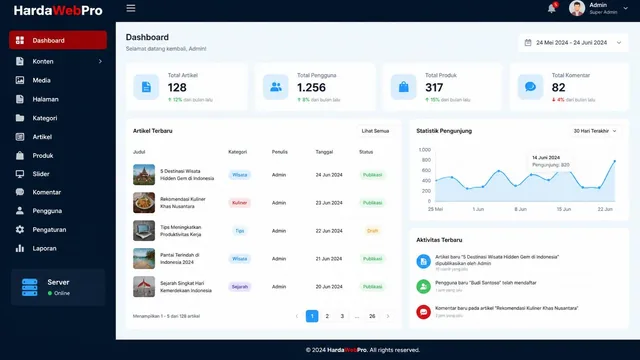This screenshot has width=640, height=360.
Task: Click the Tips category tag
Action: pos(240,231)
